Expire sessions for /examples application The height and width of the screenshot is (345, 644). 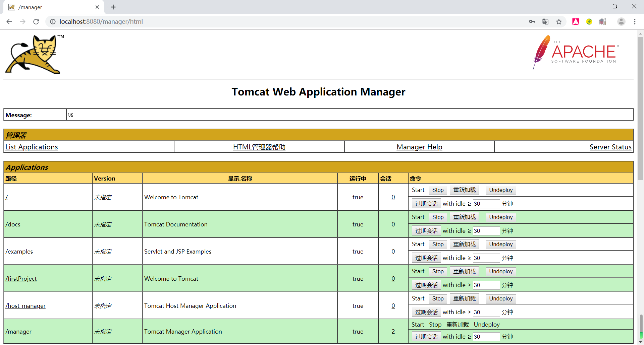coord(426,258)
